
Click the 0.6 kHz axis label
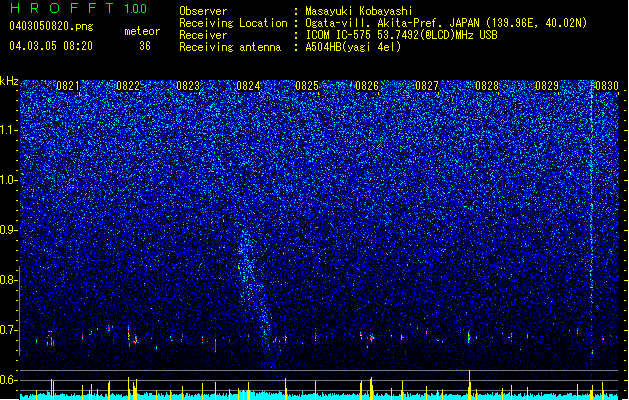[9, 380]
